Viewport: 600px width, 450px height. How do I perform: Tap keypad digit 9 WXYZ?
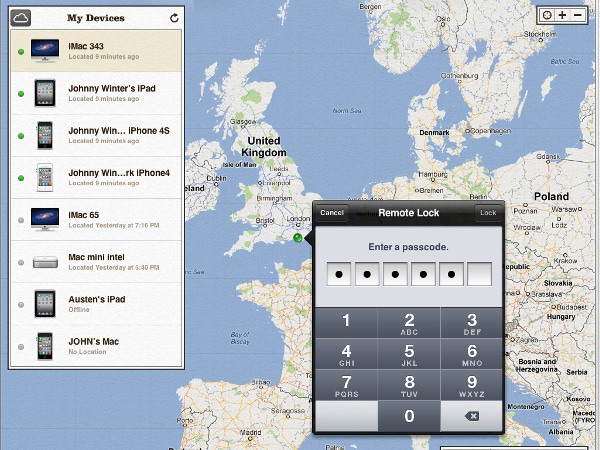(x=471, y=385)
